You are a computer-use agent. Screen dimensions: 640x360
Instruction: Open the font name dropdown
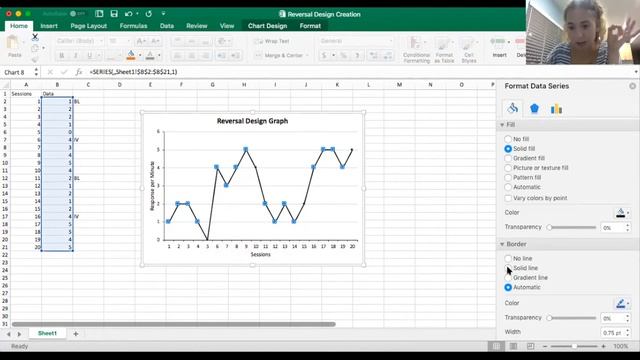tap(101, 41)
